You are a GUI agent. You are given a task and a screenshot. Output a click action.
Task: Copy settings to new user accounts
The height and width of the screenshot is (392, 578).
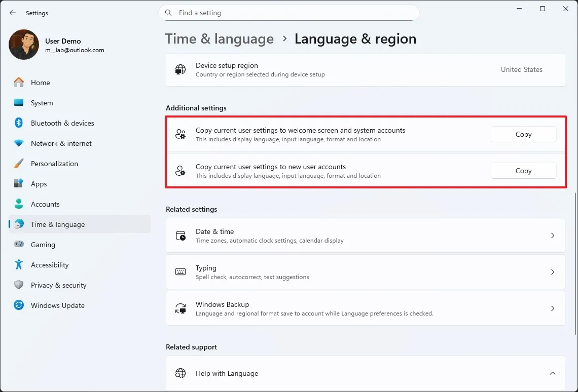click(x=523, y=171)
